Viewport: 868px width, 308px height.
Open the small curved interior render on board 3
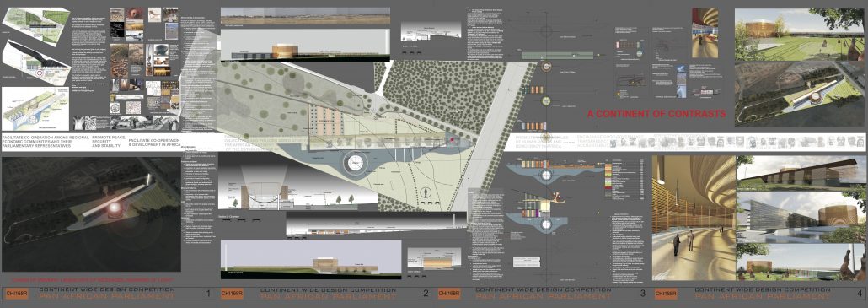(705, 33)
